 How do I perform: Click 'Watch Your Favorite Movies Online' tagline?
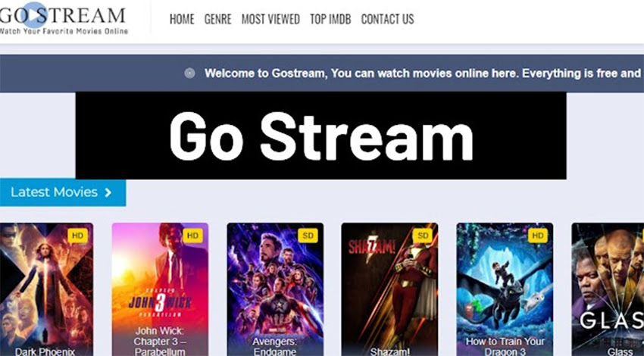click(64, 31)
